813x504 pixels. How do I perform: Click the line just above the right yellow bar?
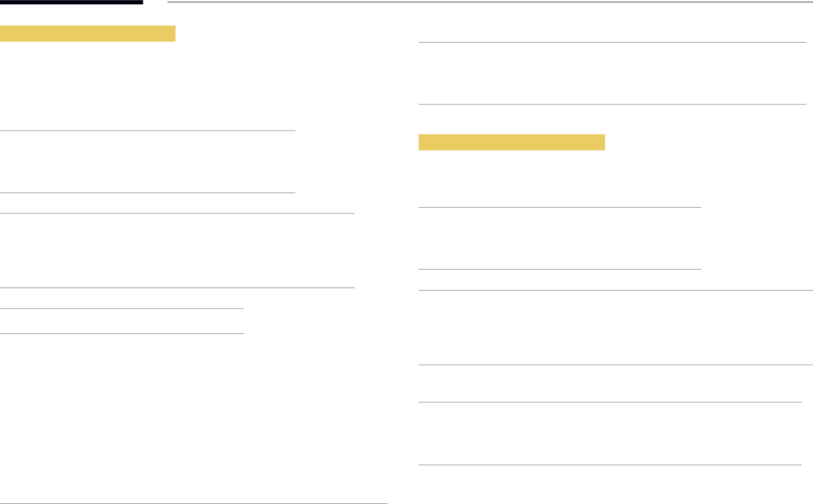612,104
